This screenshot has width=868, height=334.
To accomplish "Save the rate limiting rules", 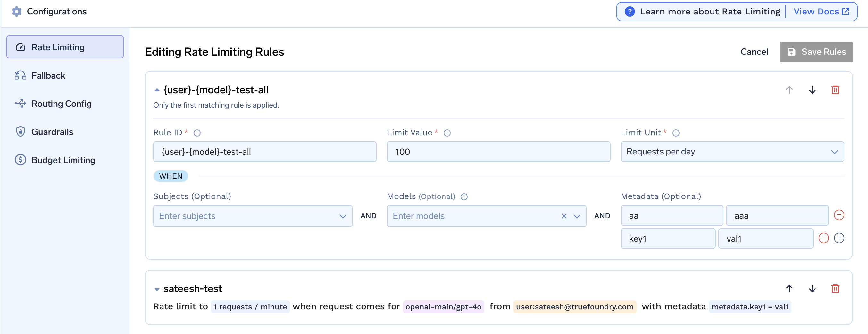I will point(816,52).
